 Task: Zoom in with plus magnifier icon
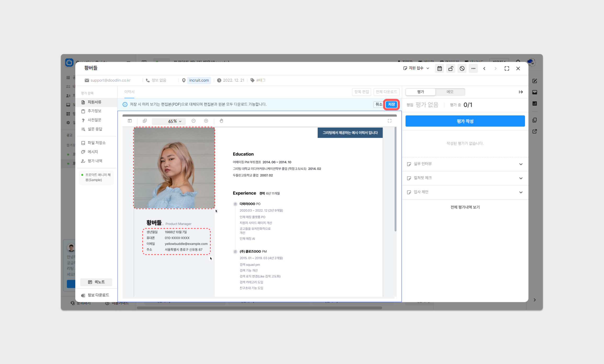pos(206,121)
